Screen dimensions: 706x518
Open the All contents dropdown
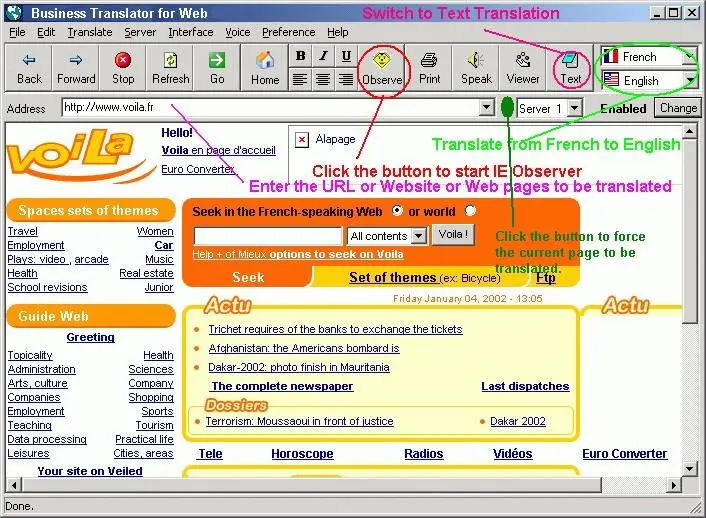[x=419, y=236]
